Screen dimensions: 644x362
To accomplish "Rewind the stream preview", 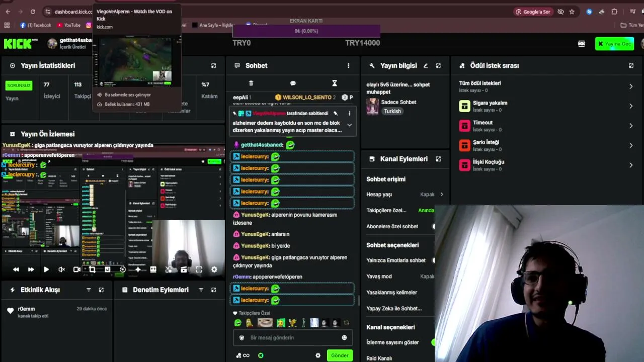I will pos(16,269).
